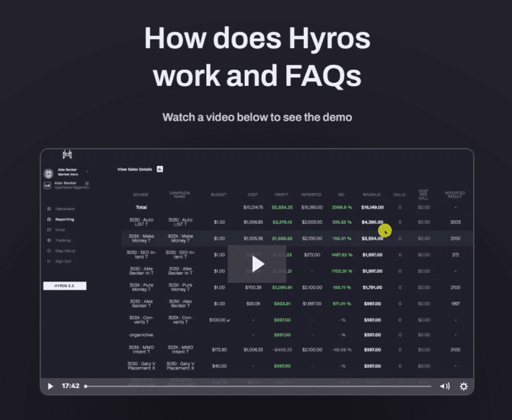512x420 pixels.
Task: Click the 17:42 video duration label
Action: 71,386
